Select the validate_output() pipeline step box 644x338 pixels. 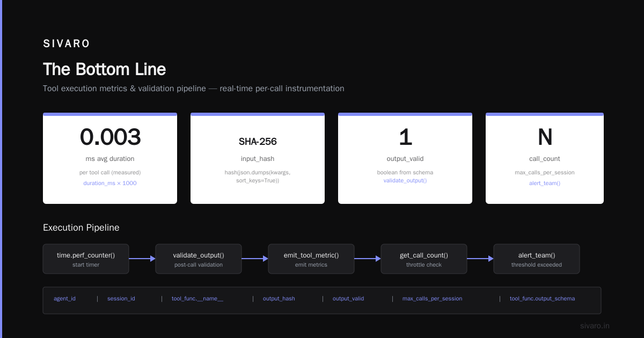click(x=199, y=259)
